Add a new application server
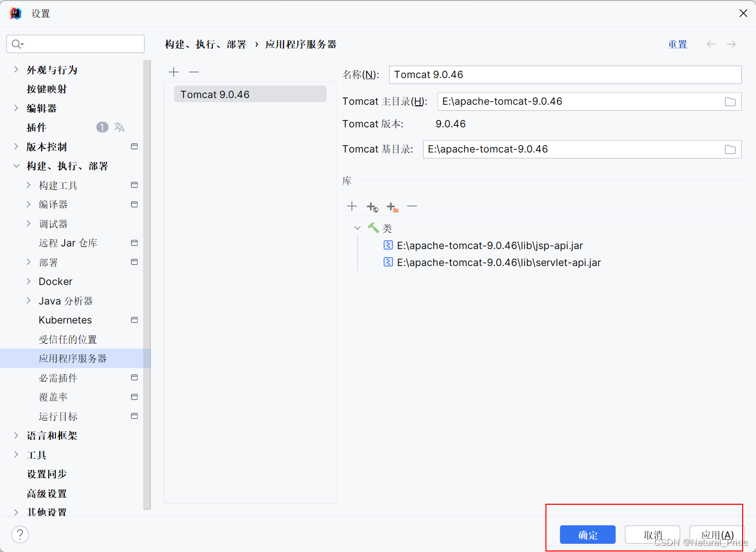The width and height of the screenshot is (756, 552). pyautogui.click(x=174, y=72)
